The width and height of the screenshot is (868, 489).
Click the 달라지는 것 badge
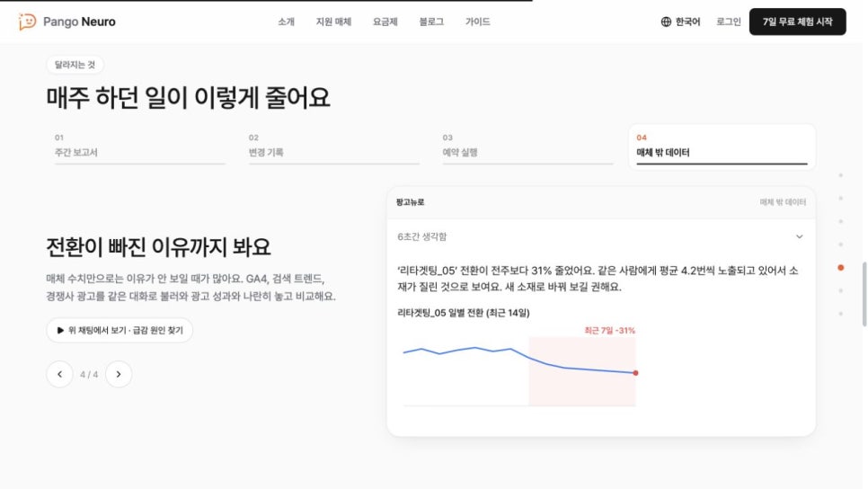(x=75, y=65)
